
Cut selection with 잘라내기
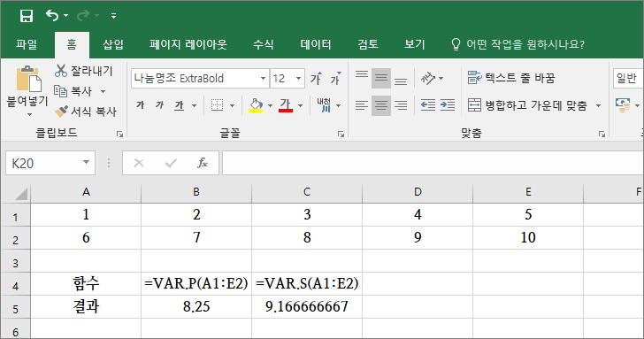(84, 71)
